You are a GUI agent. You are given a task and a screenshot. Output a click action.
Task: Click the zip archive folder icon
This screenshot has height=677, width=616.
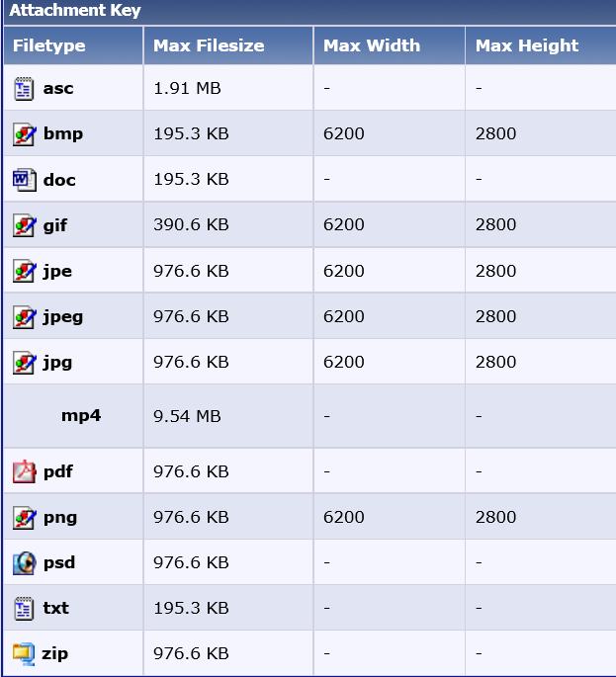click(24, 653)
